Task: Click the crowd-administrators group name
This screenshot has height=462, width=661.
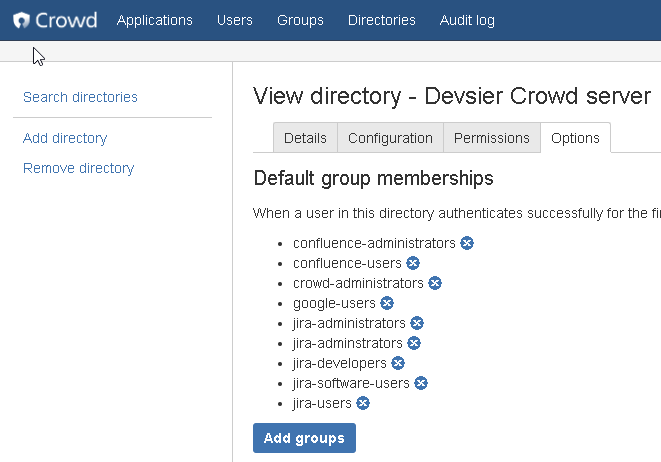Action: click(x=358, y=283)
